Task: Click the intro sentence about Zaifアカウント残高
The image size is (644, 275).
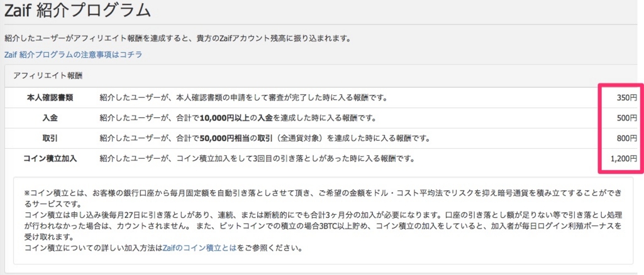Action: tap(177, 39)
